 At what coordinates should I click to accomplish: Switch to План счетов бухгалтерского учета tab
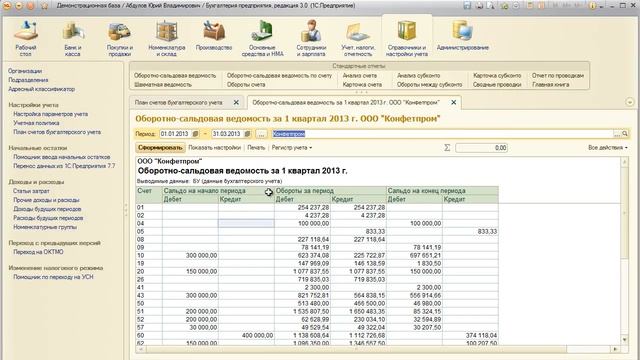(x=179, y=102)
